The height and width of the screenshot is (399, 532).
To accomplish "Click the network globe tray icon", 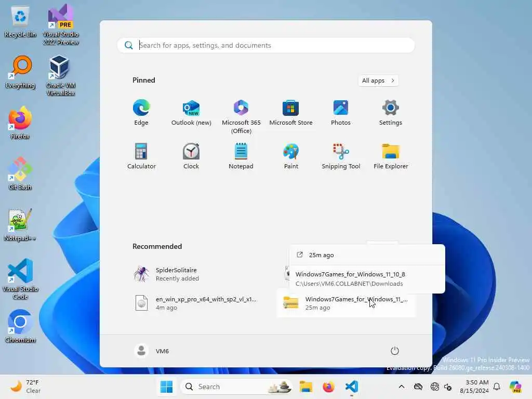I will (x=435, y=387).
